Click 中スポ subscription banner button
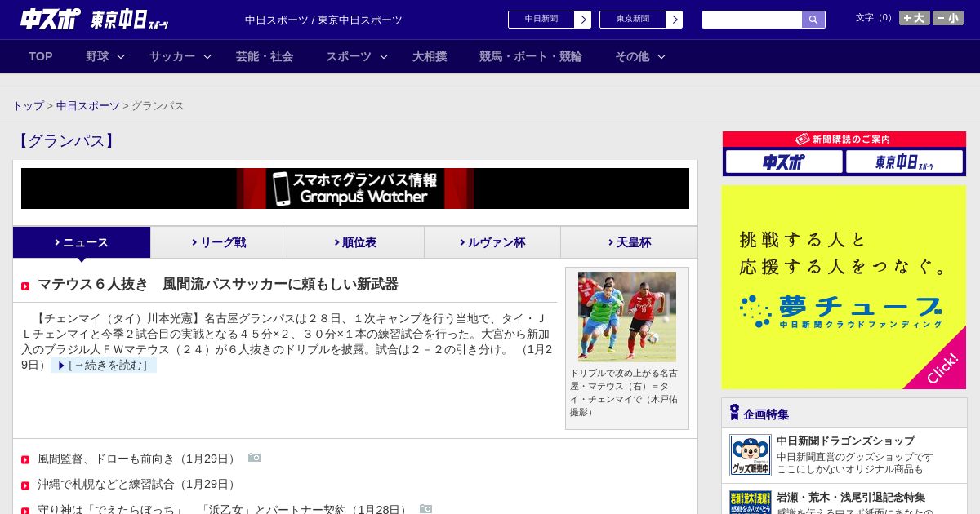 pyautogui.click(x=784, y=162)
